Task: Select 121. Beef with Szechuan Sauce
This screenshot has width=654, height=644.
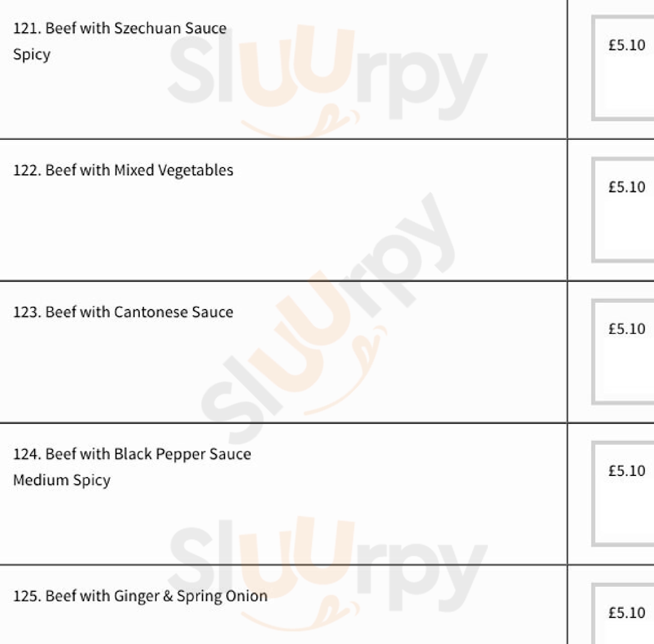Action: tap(120, 28)
